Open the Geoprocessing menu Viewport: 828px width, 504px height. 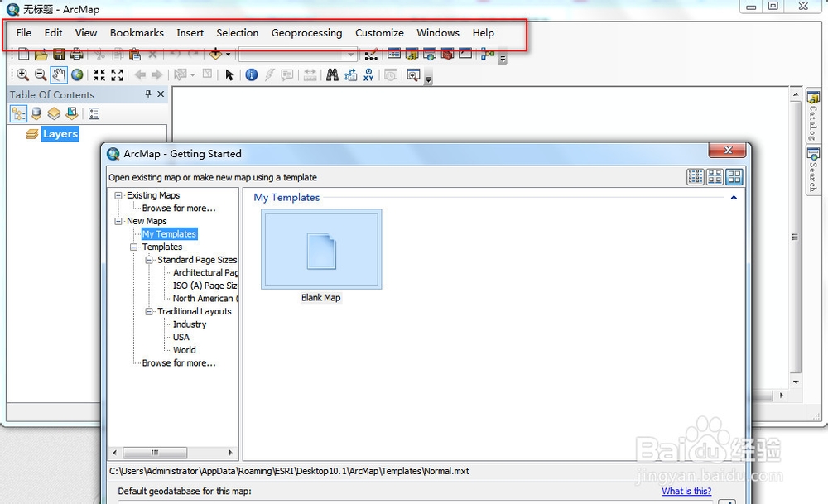click(307, 33)
